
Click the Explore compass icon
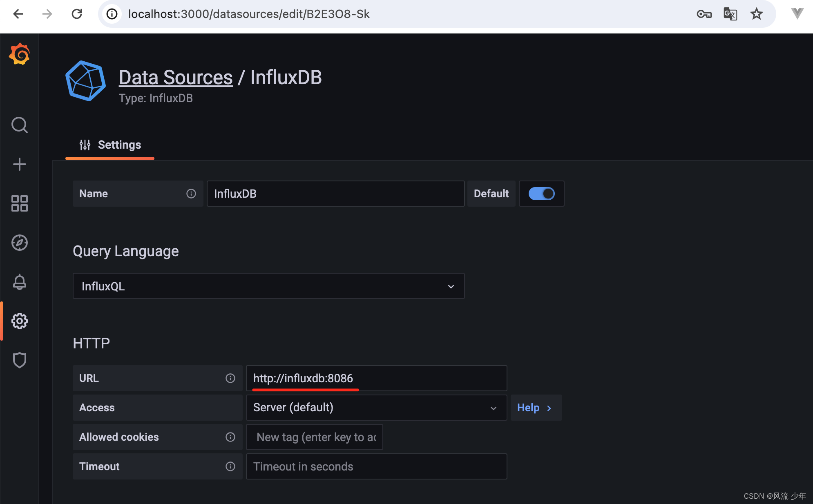(x=20, y=243)
